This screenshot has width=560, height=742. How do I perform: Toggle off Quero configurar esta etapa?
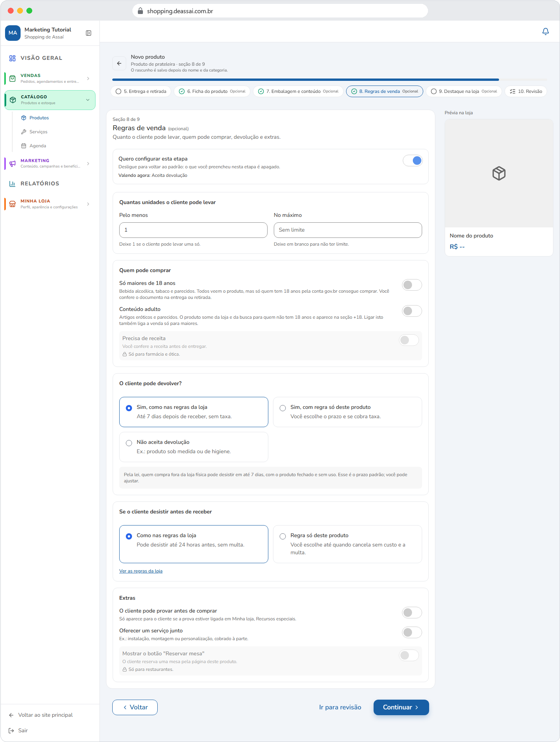pyautogui.click(x=412, y=161)
